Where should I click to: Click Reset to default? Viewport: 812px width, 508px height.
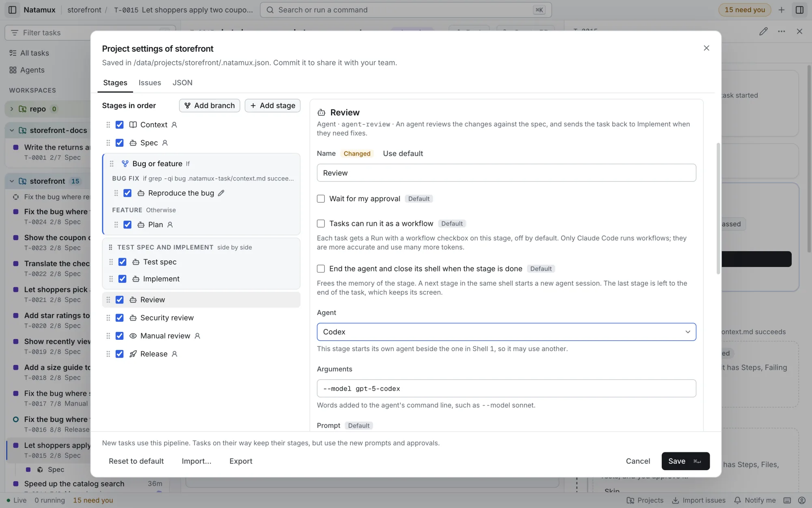tap(136, 461)
